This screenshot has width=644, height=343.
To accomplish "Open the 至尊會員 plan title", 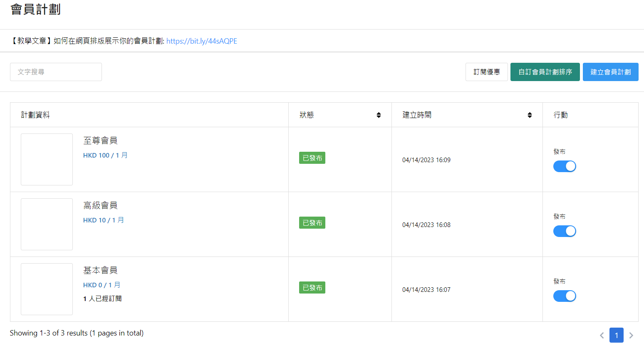I will click(100, 141).
